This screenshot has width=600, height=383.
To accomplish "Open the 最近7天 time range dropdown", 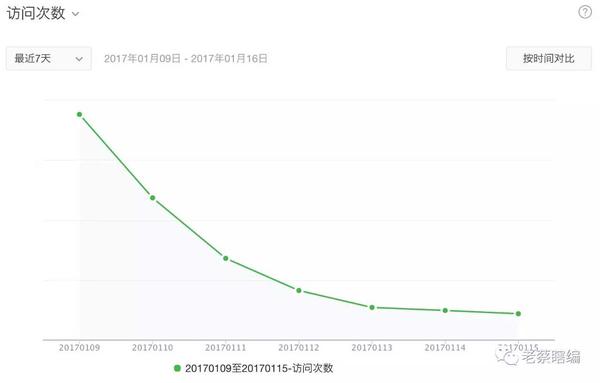I will click(x=49, y=59).
